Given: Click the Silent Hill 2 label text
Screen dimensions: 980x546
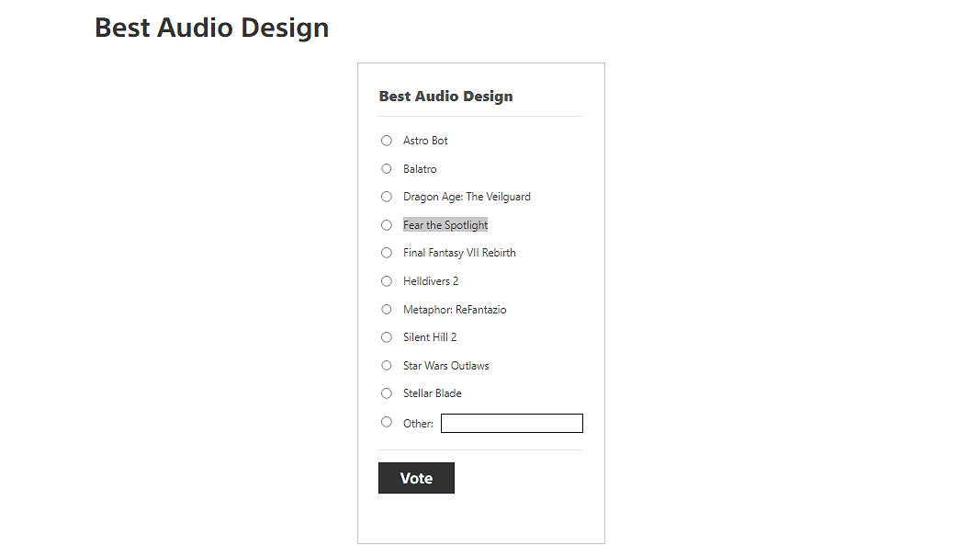Looking at the screenshot, I should coord(430,337).
